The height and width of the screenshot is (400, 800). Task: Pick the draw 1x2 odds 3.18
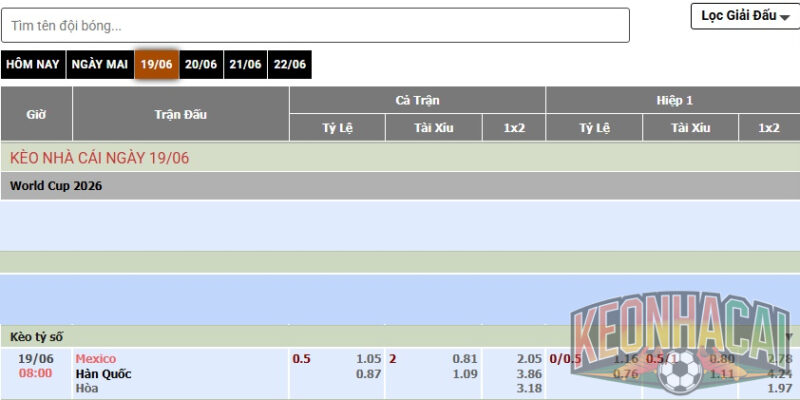pos(529,388)
